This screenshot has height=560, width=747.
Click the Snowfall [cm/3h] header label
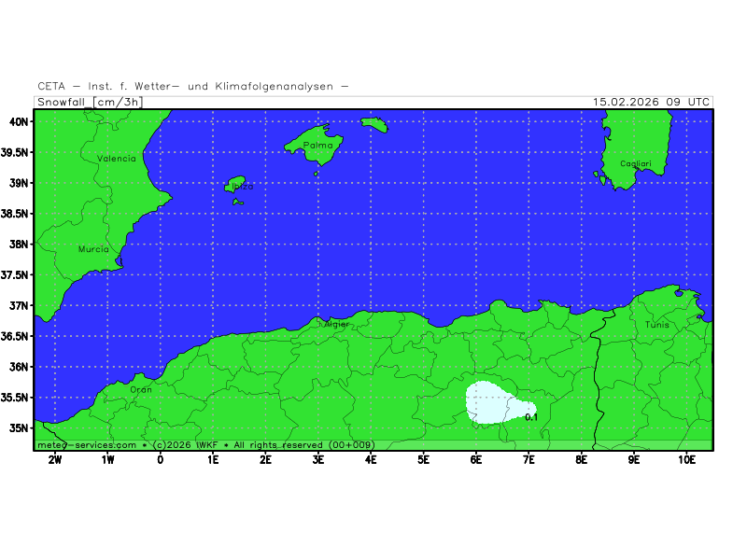(x=90, y=102)
